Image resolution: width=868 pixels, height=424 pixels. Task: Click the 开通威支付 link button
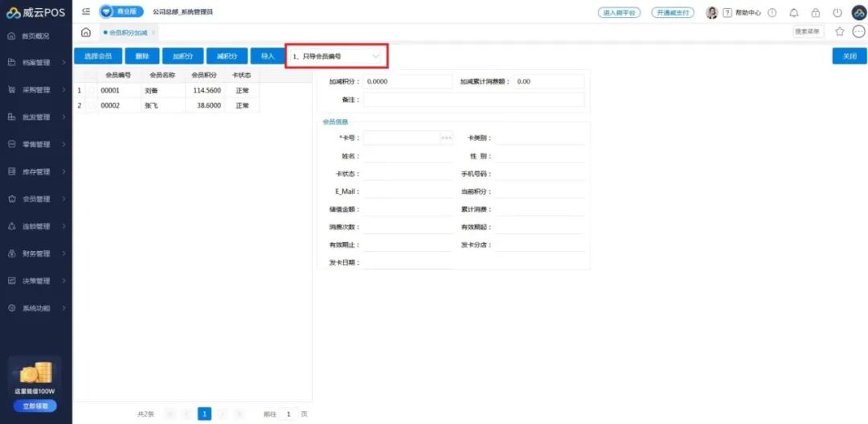(x=672, y=13)
